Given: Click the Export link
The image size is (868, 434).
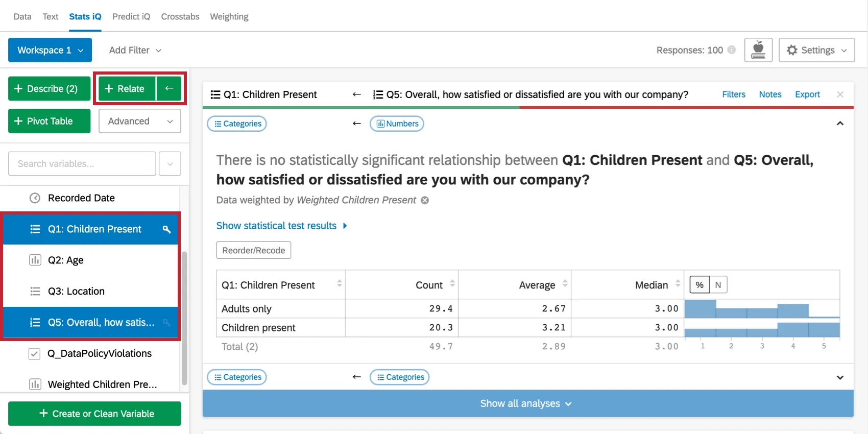Looking at the screenshot, I should coord(807,94).
